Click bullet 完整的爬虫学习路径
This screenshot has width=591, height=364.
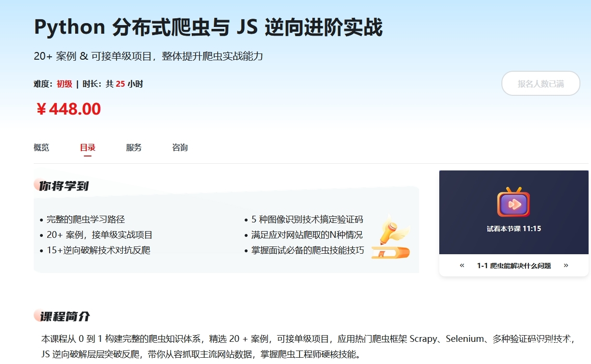click(x=86, y=220)
